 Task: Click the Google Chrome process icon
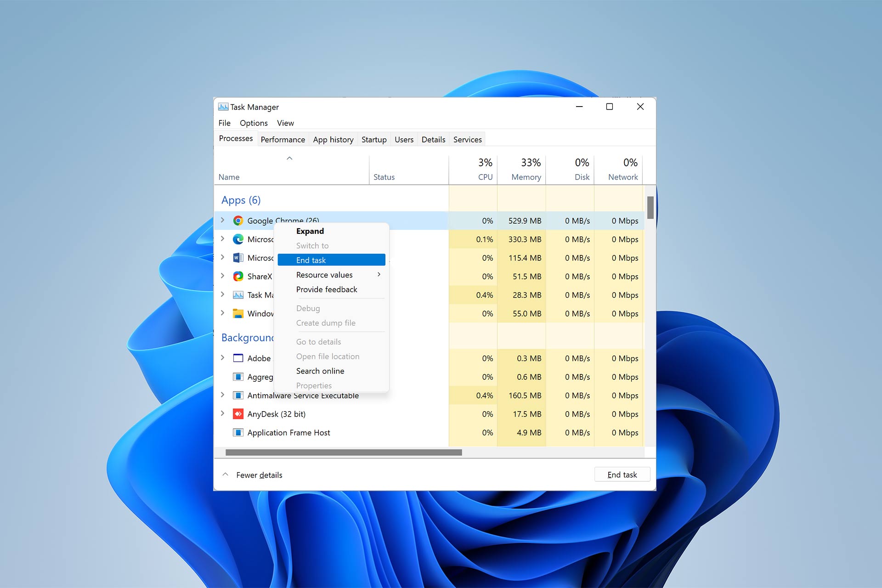click(x=238, y=221)
